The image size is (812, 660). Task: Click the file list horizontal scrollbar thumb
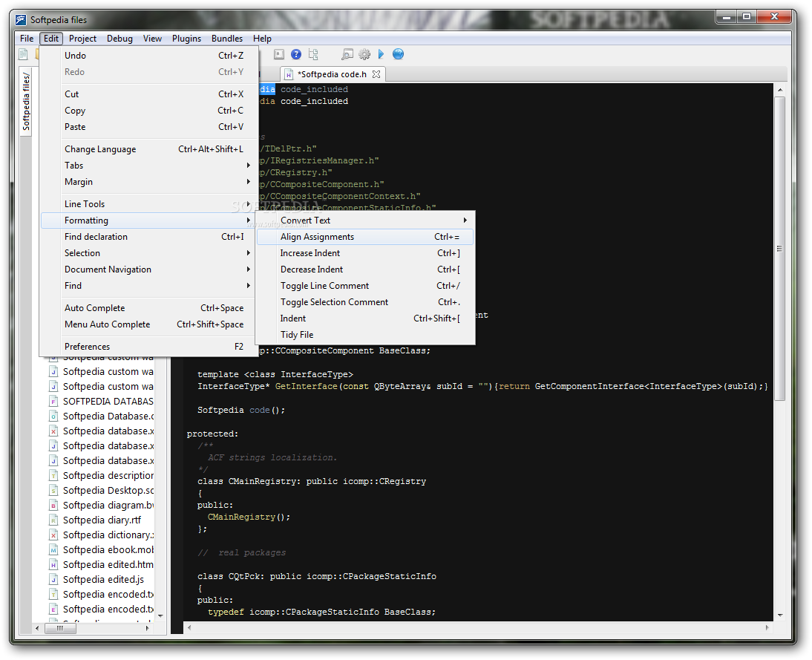[60, 628]
